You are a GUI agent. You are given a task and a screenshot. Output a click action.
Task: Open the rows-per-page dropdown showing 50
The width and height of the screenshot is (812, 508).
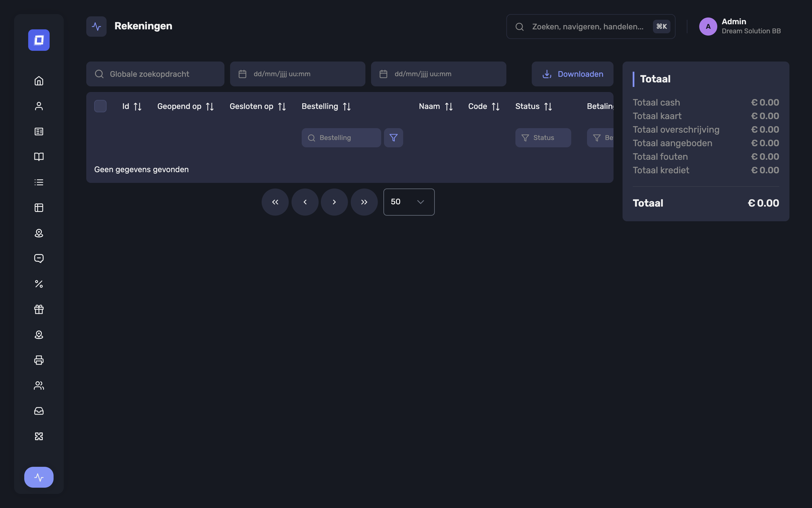[409, 202]
